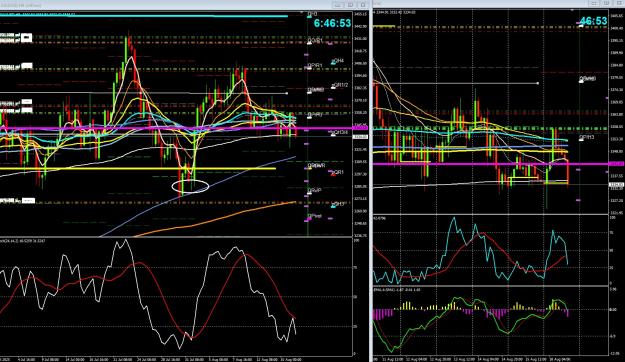Select the QPivot label near chart bottom

314,216
